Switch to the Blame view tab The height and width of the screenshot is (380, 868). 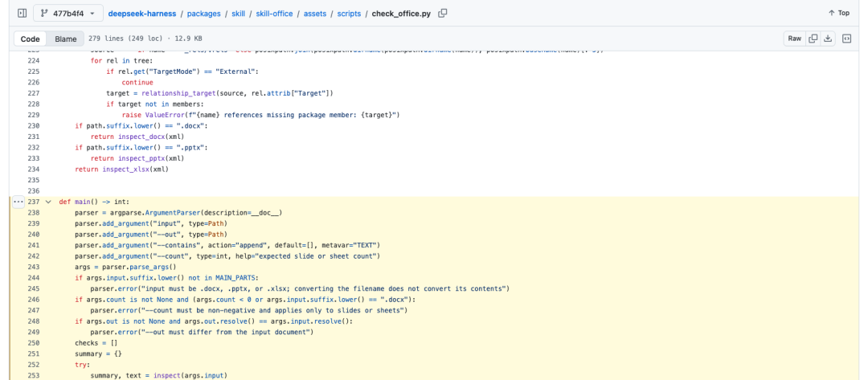pyautogui.click(x=65, y=39)
